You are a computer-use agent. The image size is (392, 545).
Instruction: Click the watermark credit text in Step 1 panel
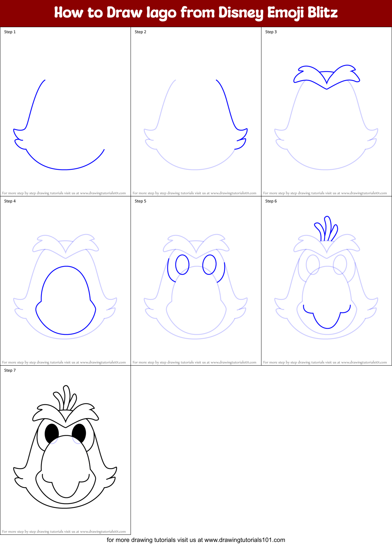(64, 193)
